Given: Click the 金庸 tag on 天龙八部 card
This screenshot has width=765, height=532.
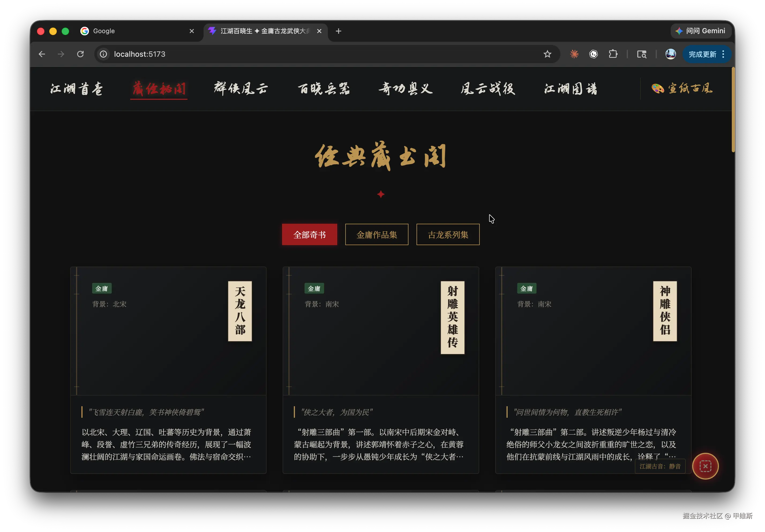Looking at the screenshot, I should coord(102,288).
